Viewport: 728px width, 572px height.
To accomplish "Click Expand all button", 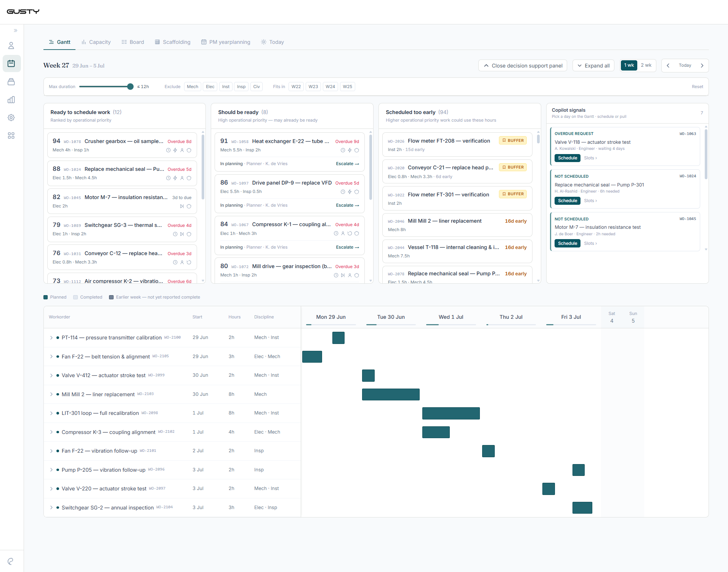I will [593, 66].
